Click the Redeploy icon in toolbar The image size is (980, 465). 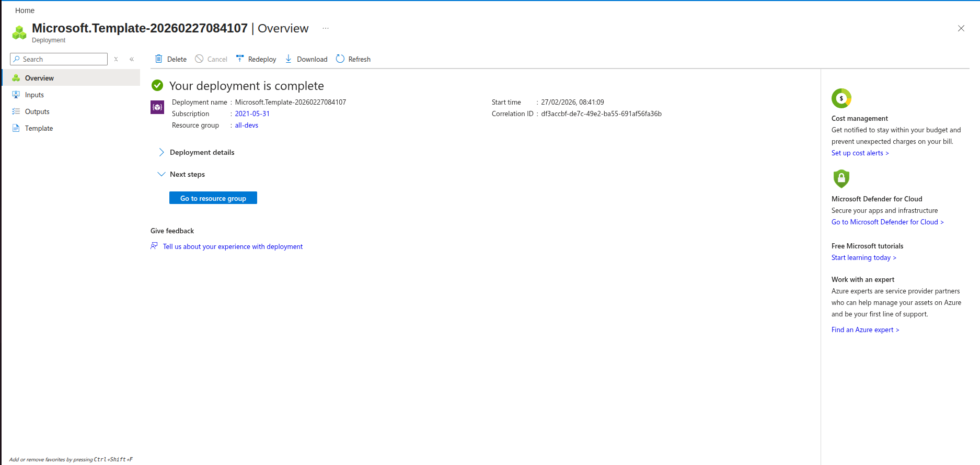click(240, 59)
